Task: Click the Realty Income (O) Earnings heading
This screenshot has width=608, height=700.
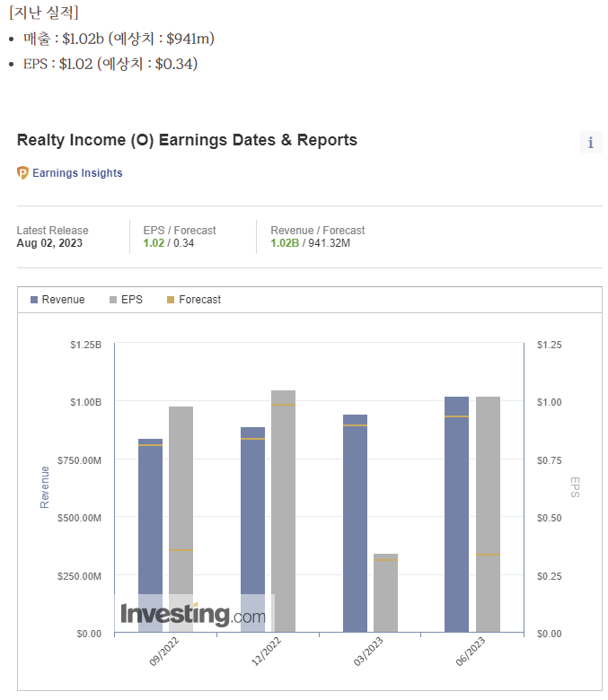Action: 187,140
